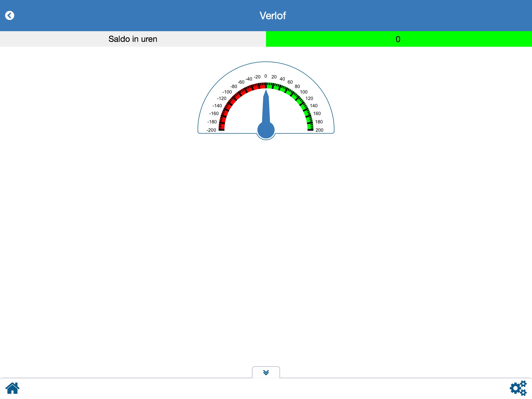532x399 pixels.
Task: Open the home screen icon
Action: (12, 388)
